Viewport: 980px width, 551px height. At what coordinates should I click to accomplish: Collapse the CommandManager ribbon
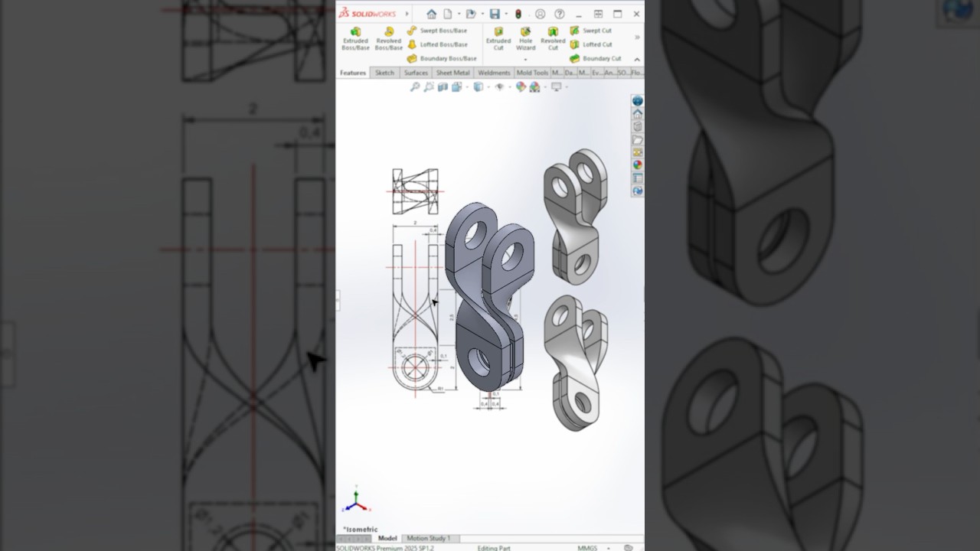pyautogui.click(x=637, y=60)
